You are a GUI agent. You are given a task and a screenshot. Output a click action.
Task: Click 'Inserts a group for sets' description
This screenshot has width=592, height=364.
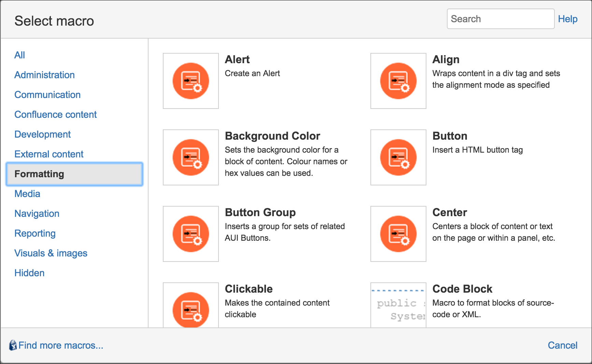click(285, 232)
